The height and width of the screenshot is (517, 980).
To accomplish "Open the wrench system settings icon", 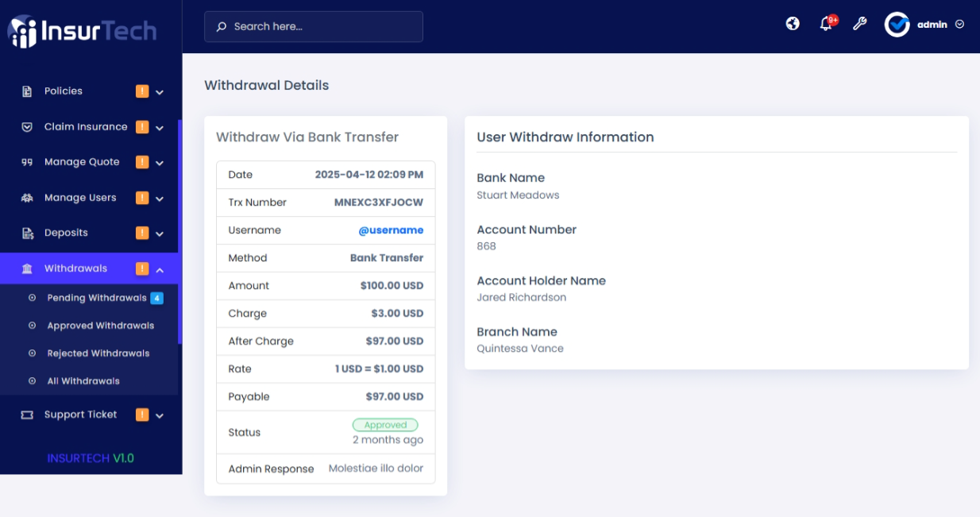I will point(859,24).
